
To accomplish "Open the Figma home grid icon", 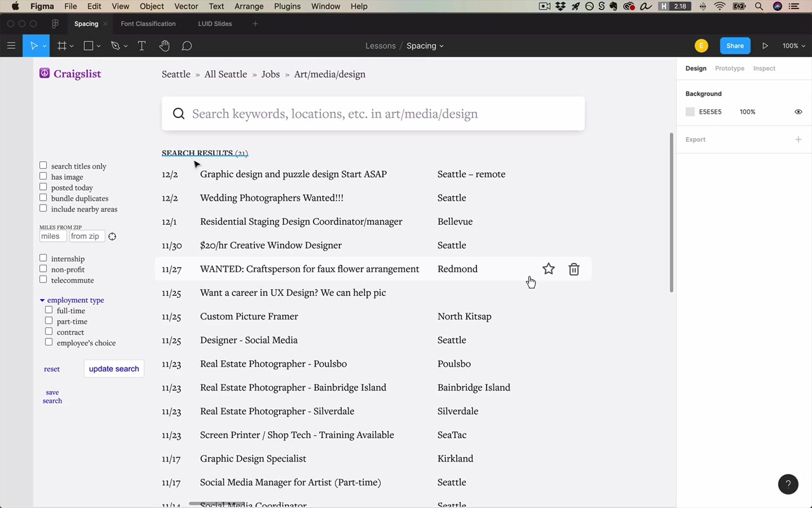I will pos(55,23).
